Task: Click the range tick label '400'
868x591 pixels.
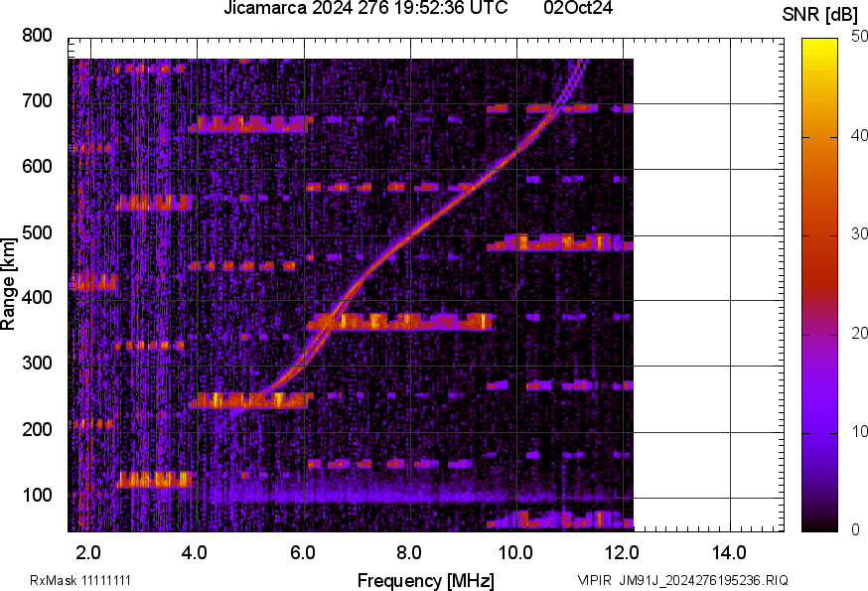Action: click(37, 298)
